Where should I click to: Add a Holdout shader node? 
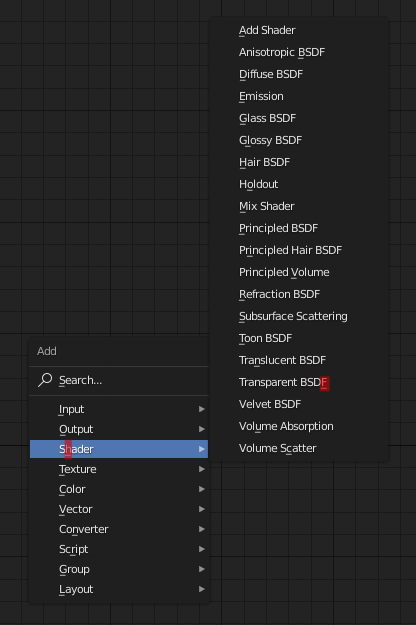pyautogui.click(x=299, y=184)
